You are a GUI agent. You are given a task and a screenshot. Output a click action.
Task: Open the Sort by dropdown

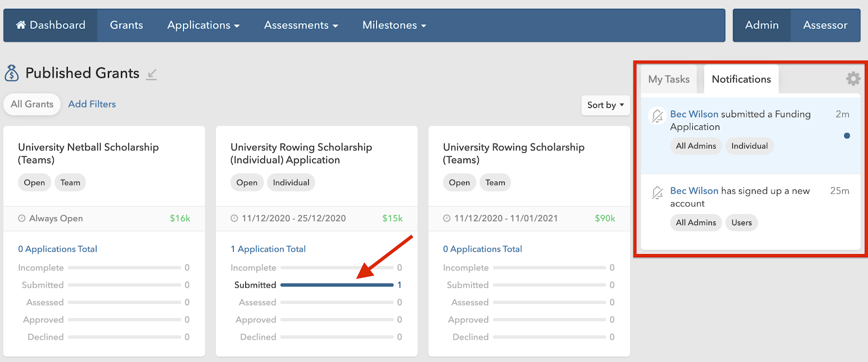(605, 105)
